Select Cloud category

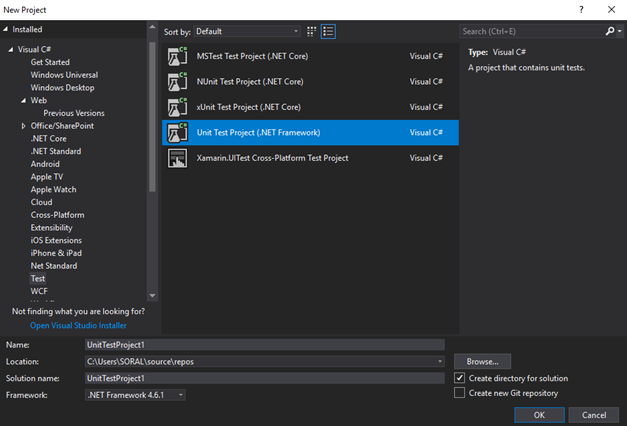click(x=41, y=202)
